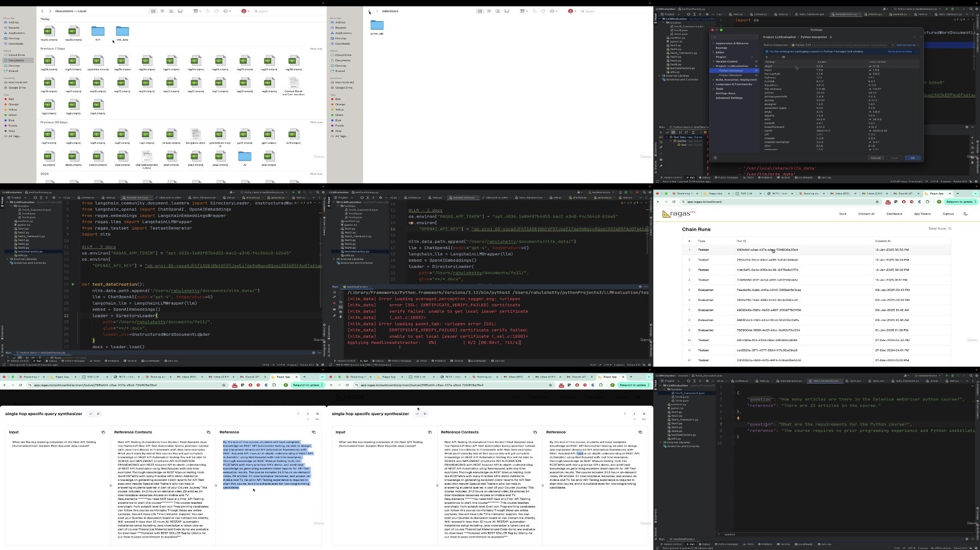Toggle show passed tests in run toolbar
This screenshot has height=550, width=980.
pyautogui.click(x=667, y=132)
